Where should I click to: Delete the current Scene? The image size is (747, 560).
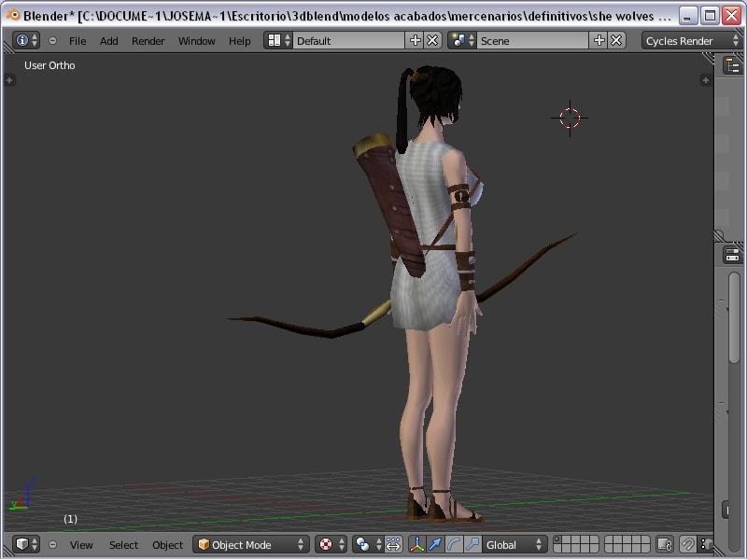(616, 40)
